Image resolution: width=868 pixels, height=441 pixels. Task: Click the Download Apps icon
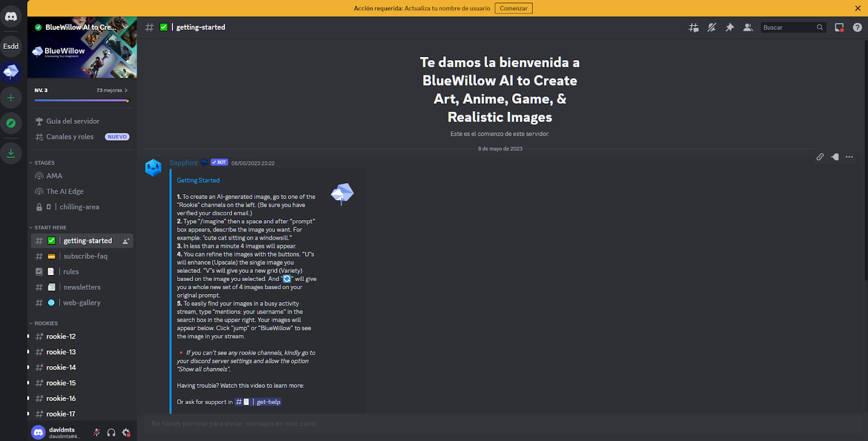(x=11, y=153)
